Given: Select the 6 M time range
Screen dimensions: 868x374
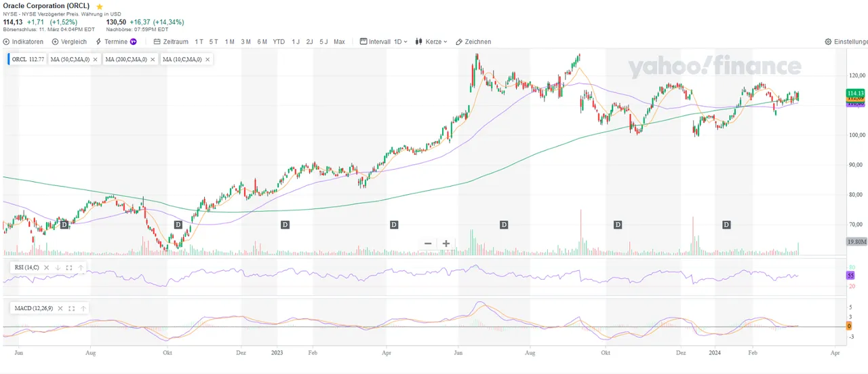Looking at the screenshot, I should coord(262,41).
